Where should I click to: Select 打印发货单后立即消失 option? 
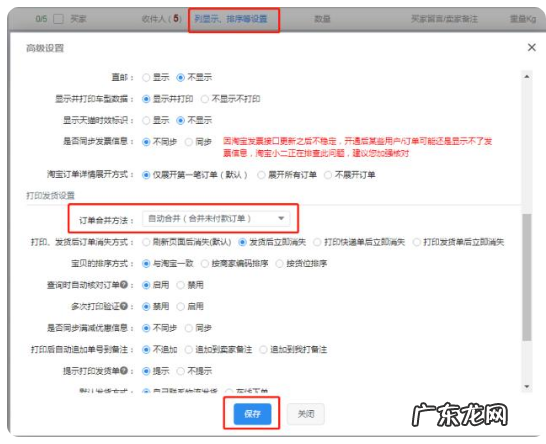pos(416,242)
